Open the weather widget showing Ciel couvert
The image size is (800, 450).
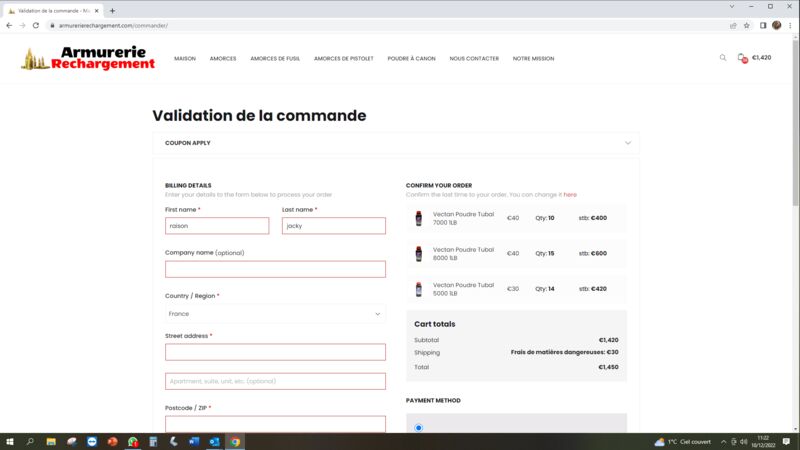[x=683, y=442]
